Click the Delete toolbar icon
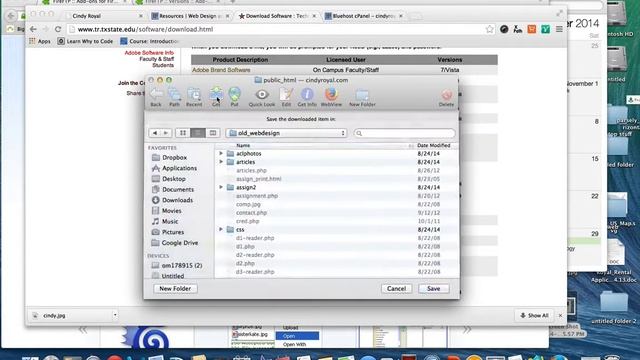Image resolution: width=640 pixels, height=360 pixels. pos(446,98)
